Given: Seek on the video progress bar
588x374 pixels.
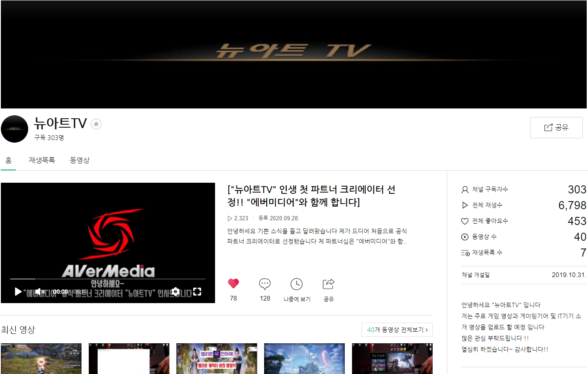Looking at the screenshot, I should (108, 279).
